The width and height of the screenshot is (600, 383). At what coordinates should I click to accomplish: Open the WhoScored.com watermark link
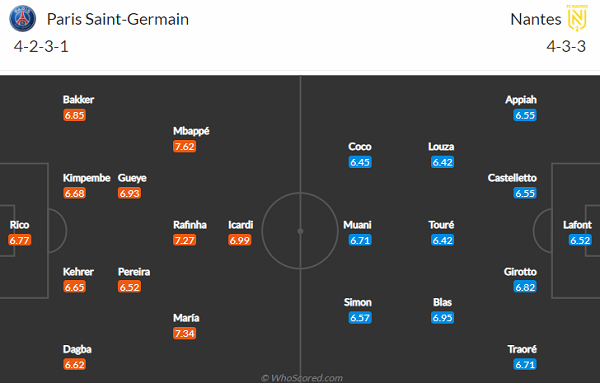pos(302,378)
